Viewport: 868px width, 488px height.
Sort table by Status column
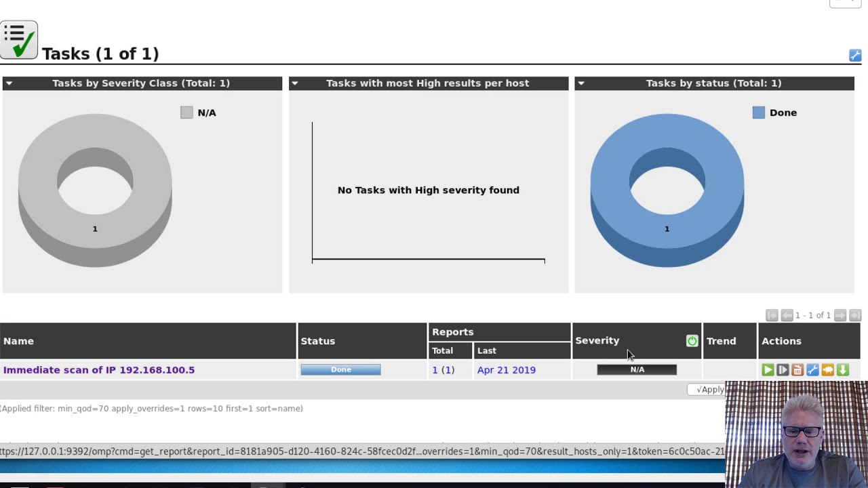click(318, 341)
